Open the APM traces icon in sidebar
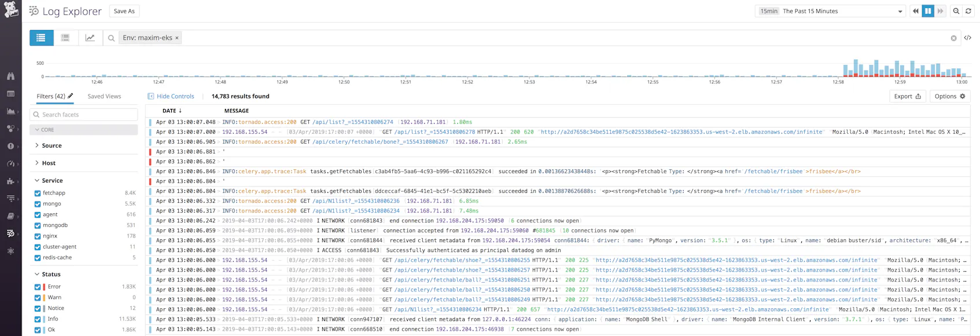Viewport: 980px width, 336px height. click(x=10, y=198)
